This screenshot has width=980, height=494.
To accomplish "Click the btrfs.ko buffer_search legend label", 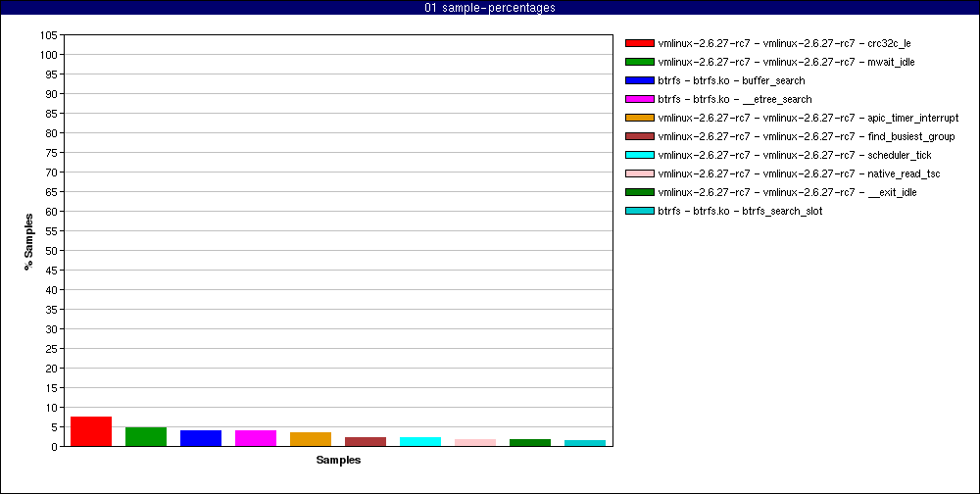I will 731,80.
